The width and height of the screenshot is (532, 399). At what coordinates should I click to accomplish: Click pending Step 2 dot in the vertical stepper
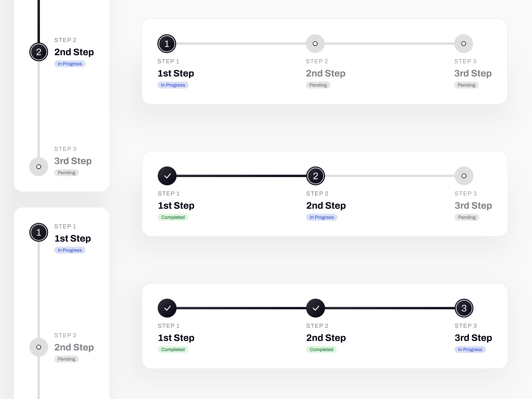[39, 347]
